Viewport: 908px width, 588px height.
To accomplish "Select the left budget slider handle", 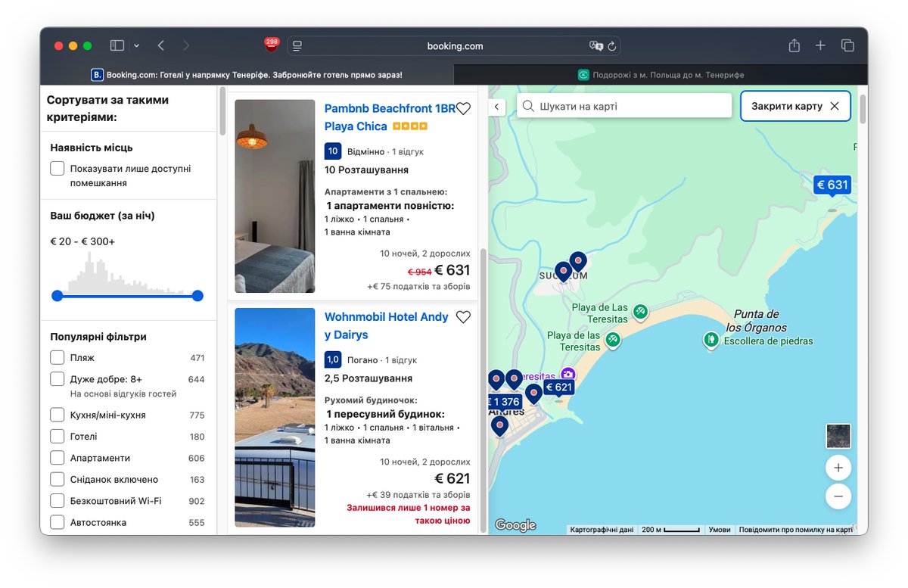I will point(57,296).
